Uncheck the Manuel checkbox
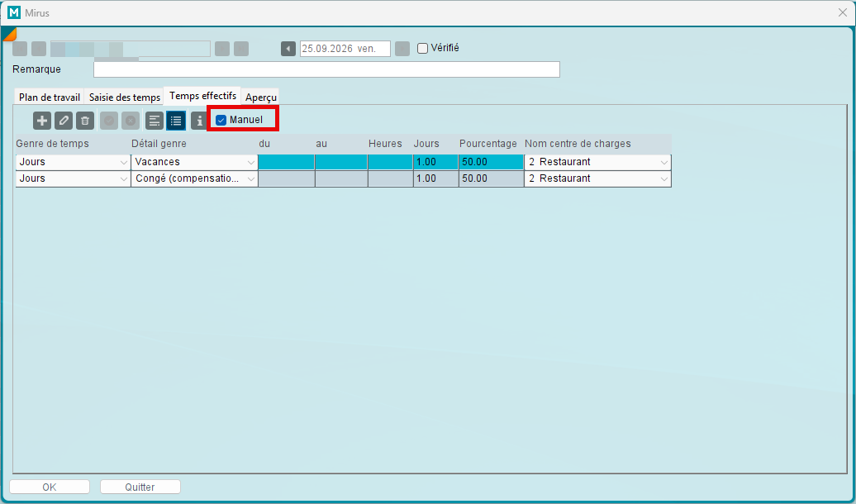 221,120
